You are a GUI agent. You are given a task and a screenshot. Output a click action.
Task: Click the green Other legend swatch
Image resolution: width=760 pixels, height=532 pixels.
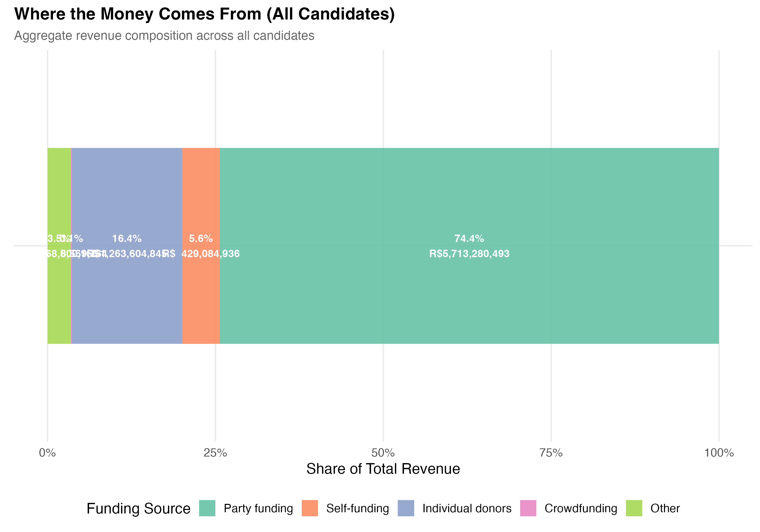coord(634,508)
